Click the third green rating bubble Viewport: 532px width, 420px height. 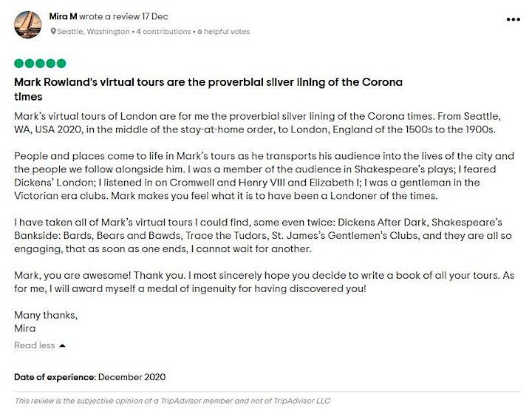pos(40,64)
